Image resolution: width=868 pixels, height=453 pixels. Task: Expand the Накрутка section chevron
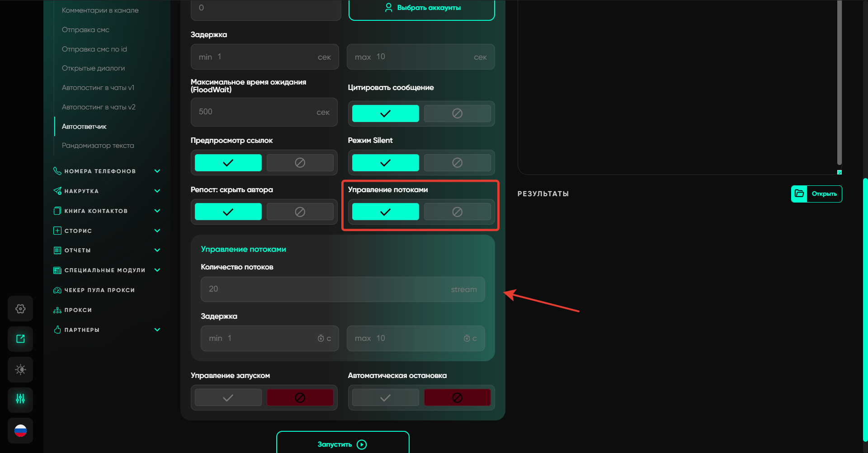157,191
